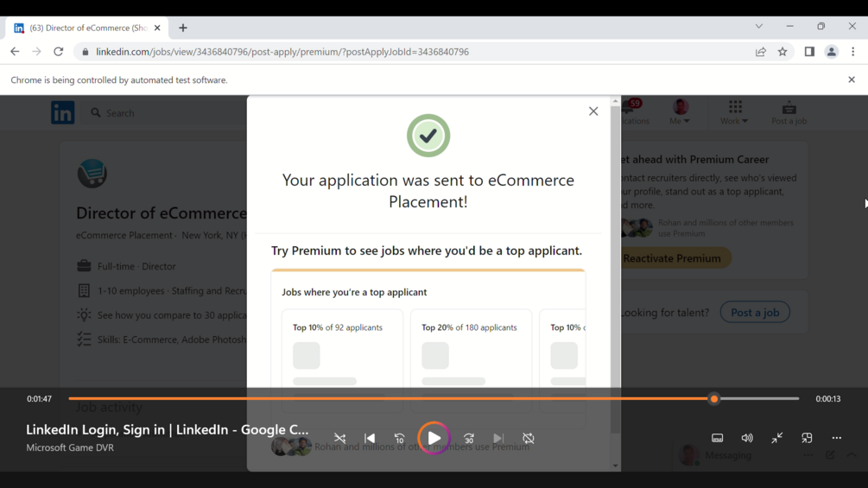This screenshot has width=868, height=488.
Task: Click the Get ahead with Premium Career heading
Action: pos(694,159)
